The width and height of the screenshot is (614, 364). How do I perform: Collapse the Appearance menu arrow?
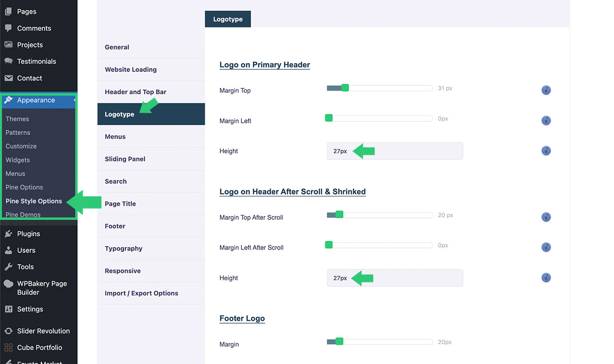point(74,100)
